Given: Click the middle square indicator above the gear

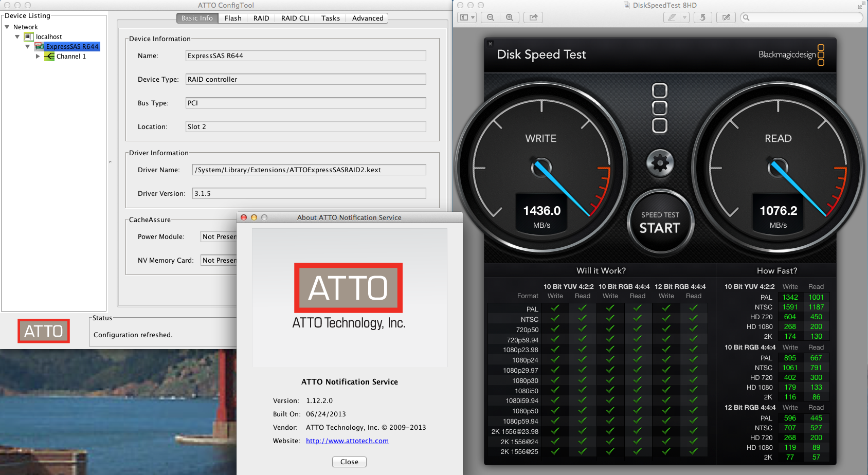Looking at the screenshot, I should [660, 108].
